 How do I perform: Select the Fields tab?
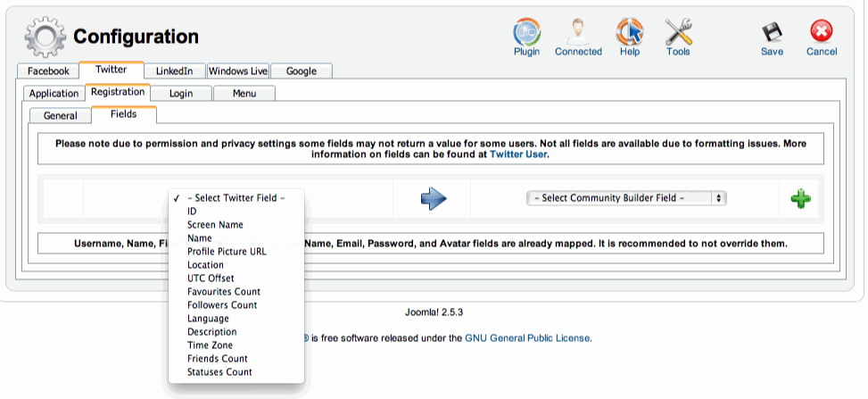click(124, 114)
